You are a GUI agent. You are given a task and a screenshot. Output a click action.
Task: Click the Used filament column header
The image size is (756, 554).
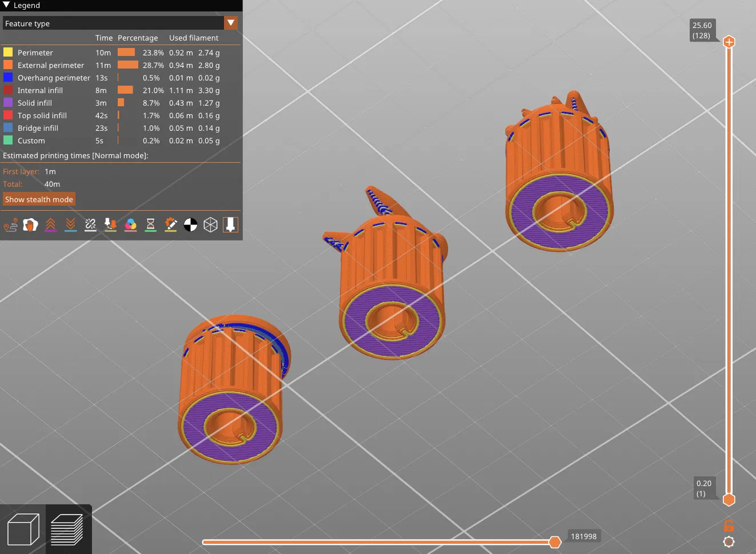click(x=194, y=38)
